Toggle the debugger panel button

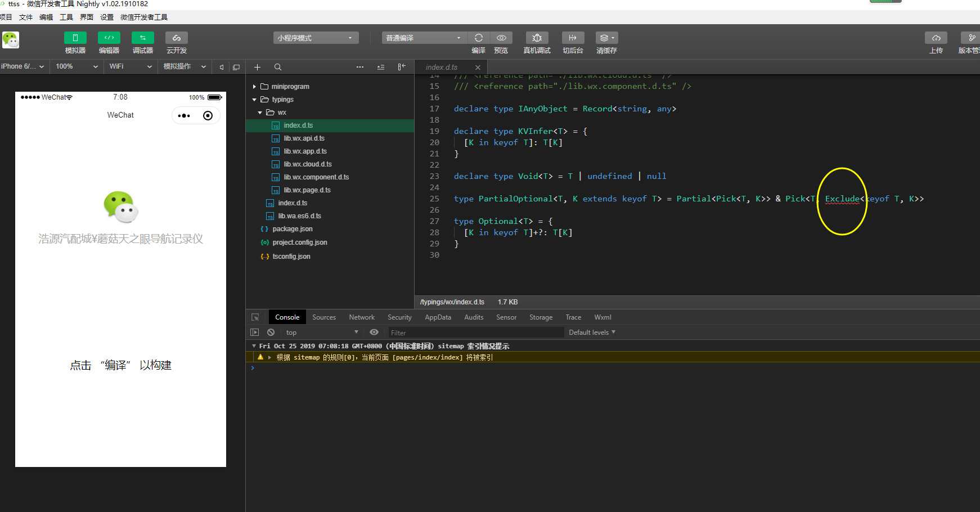(x=142, y=38)
